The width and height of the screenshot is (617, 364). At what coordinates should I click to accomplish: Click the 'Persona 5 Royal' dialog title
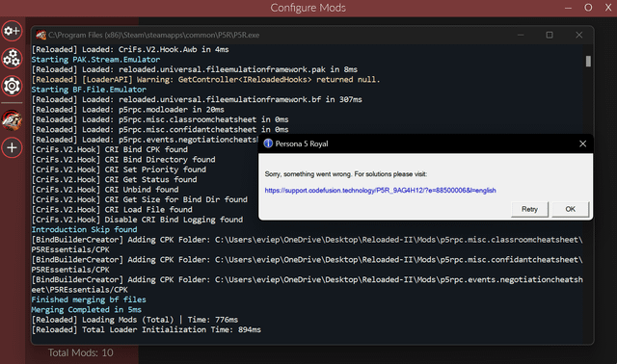(302, 143)
